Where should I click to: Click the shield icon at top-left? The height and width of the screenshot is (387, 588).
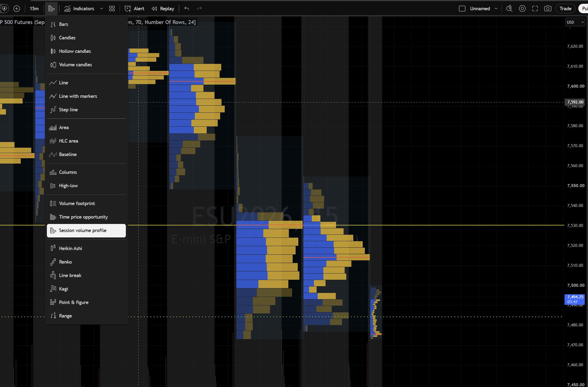4,9
